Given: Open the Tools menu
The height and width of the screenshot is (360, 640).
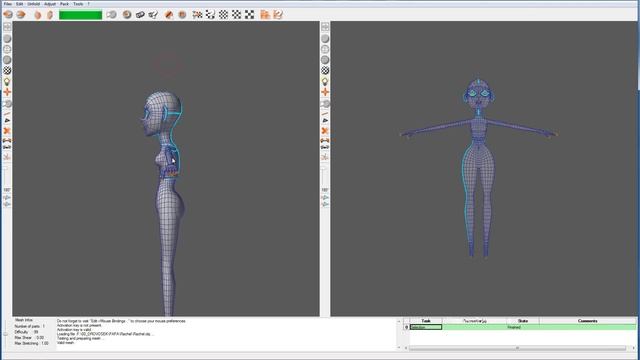Looking at the screenshot, I should (x=78, y=4).
